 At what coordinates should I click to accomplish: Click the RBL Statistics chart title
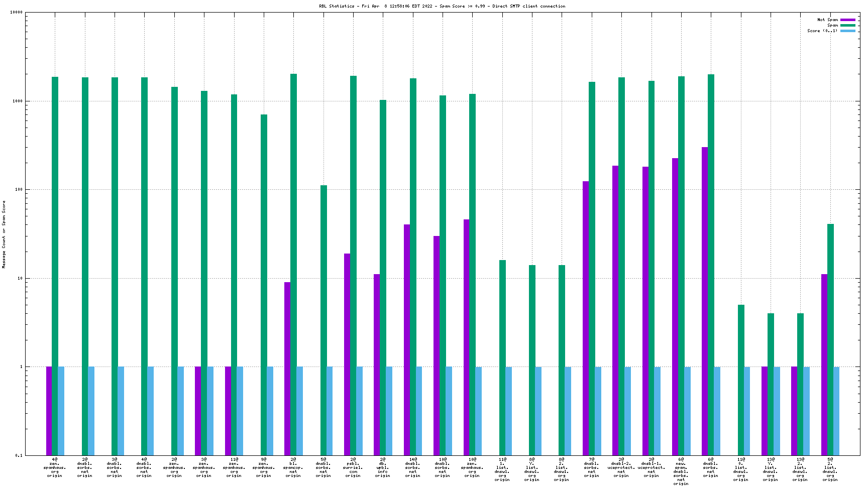[x=442, y=6]
